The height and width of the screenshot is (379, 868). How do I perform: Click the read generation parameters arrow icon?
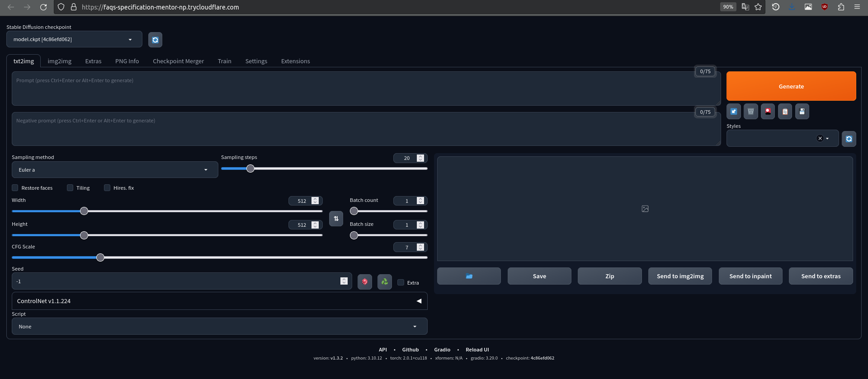(733, 112)
